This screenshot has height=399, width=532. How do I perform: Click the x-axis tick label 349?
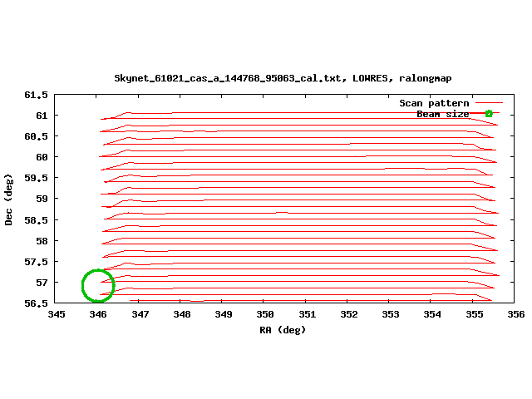tap(224, 314)
